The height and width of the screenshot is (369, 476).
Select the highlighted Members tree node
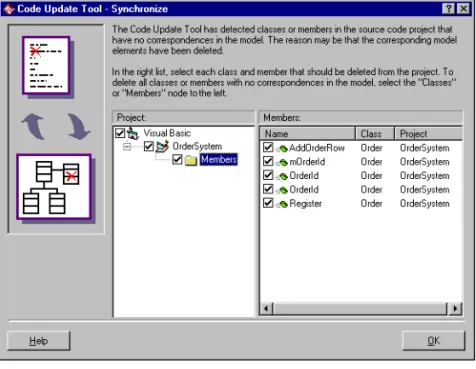point(219,160)
